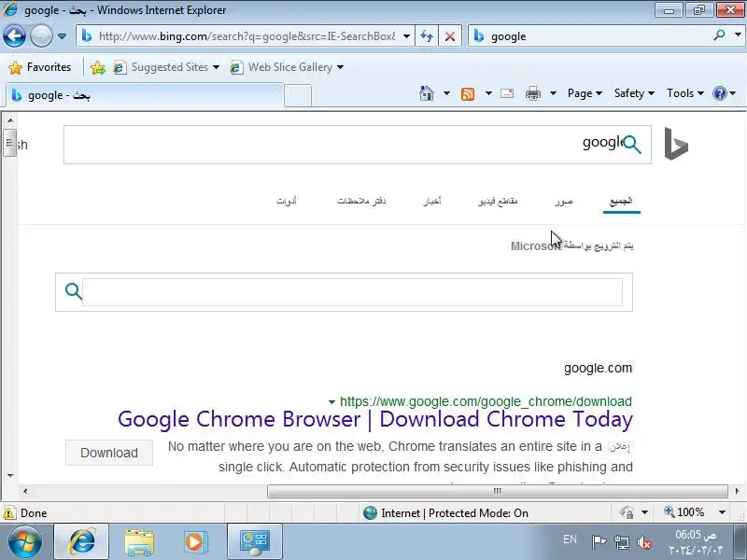
Task: Select the أدوات (Tools) tab
Action: pos(287,202)
